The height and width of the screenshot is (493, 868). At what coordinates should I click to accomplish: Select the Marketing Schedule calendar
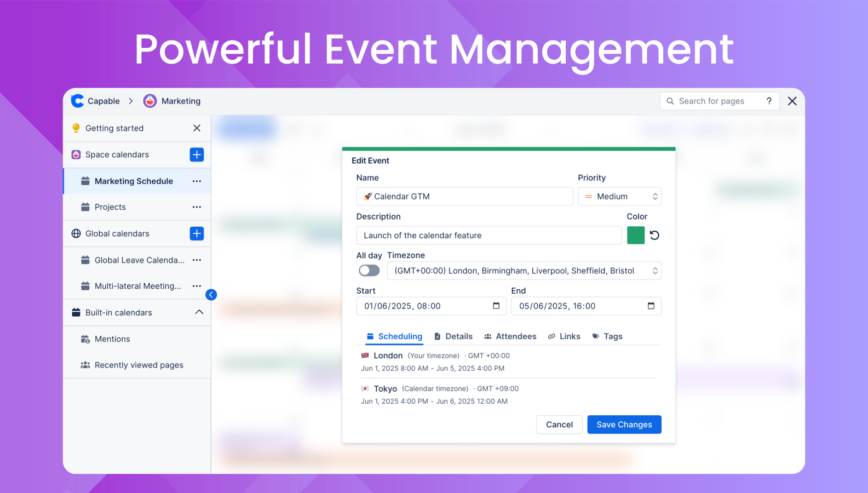137,181
